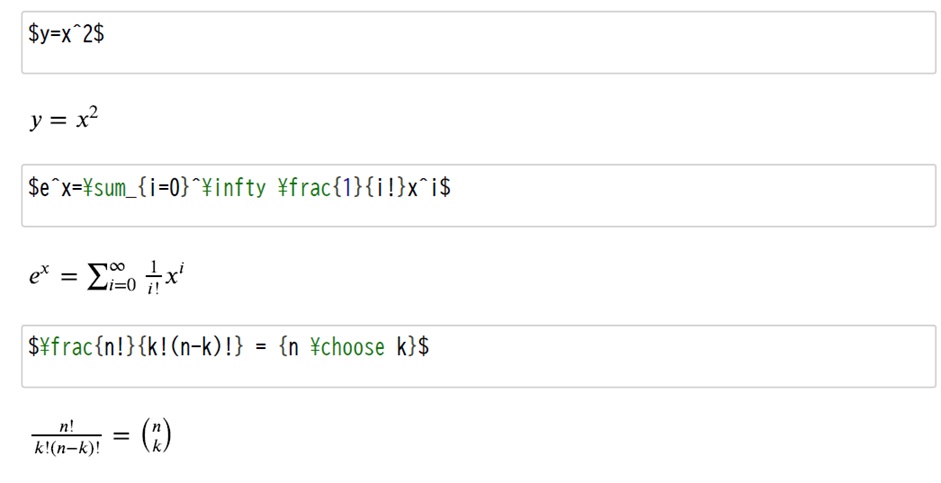
Task: Click the rendered binomial coefficient (n k)
Action: tap(156, 436)
